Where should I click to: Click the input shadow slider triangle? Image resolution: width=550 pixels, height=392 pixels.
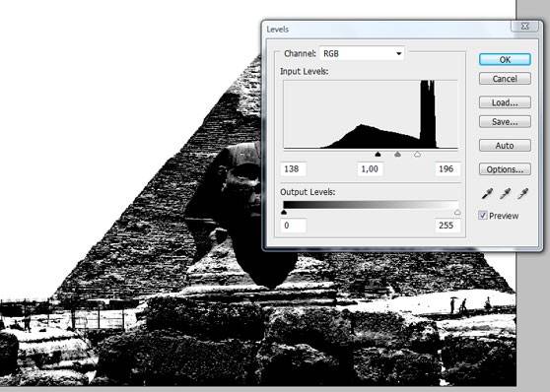coord(378,154)
